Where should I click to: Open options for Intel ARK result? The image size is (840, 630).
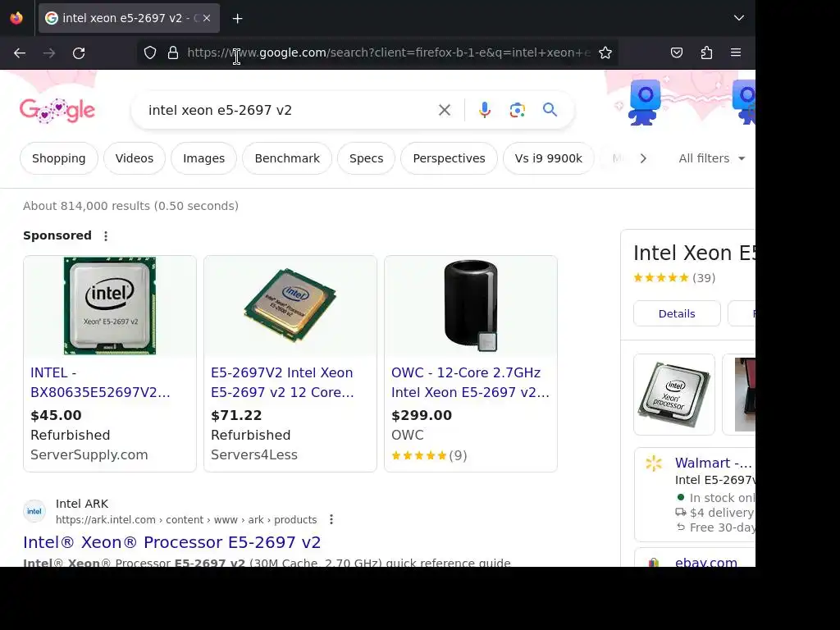(x=331, y=519)
